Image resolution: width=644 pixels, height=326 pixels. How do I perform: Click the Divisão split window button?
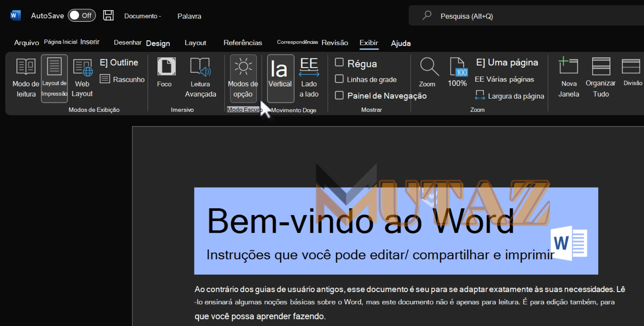632,73
